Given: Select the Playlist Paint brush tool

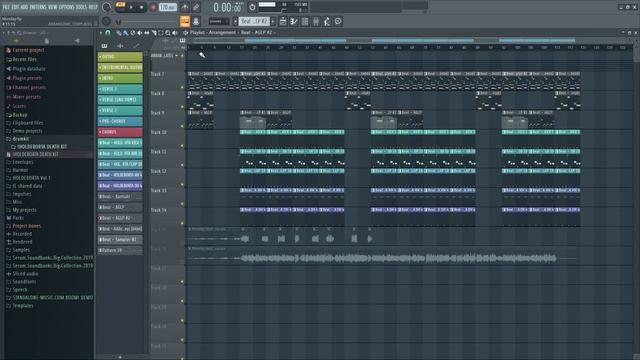Looking at the screenshot, I should click(x=126, y=33).
